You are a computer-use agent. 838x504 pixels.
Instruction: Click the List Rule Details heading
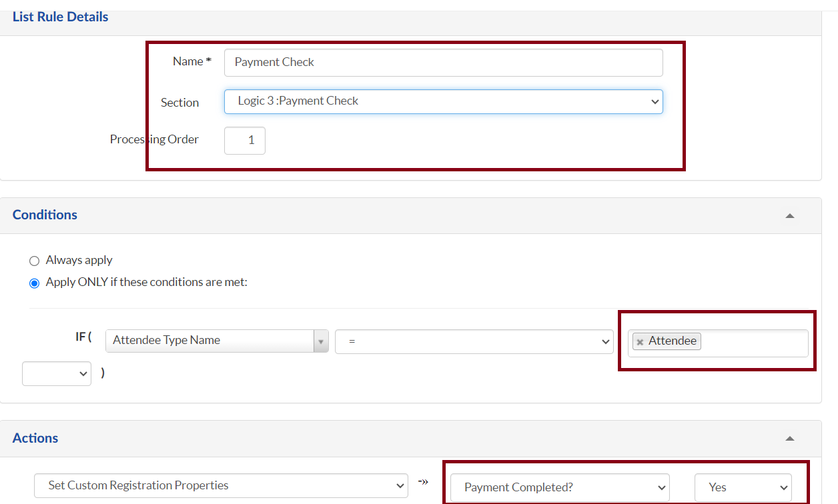60,17
